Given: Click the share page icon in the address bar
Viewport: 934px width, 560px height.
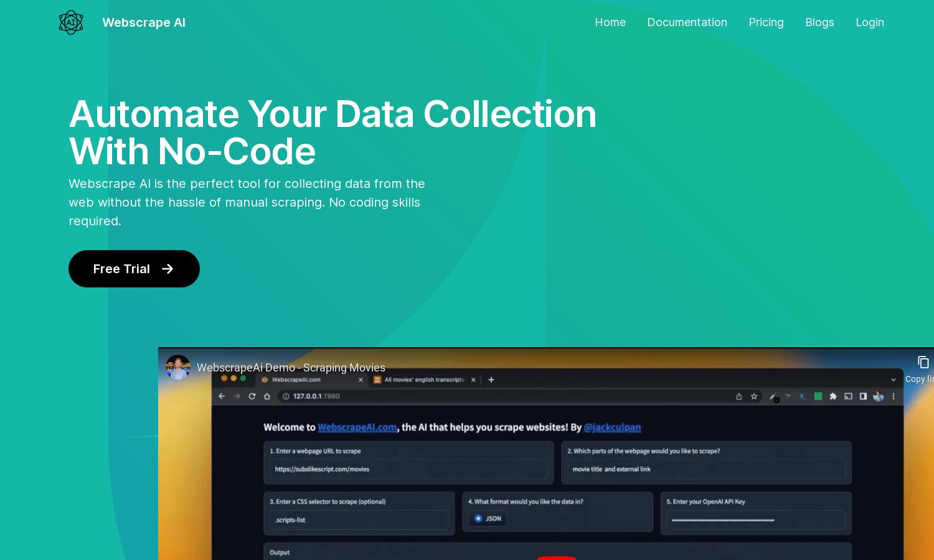Looking at the screenshot, I should (739, 396).
